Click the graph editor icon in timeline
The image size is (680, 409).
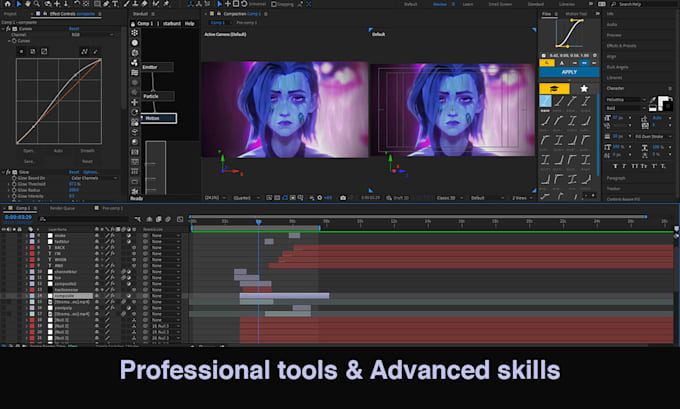(180, 219)
